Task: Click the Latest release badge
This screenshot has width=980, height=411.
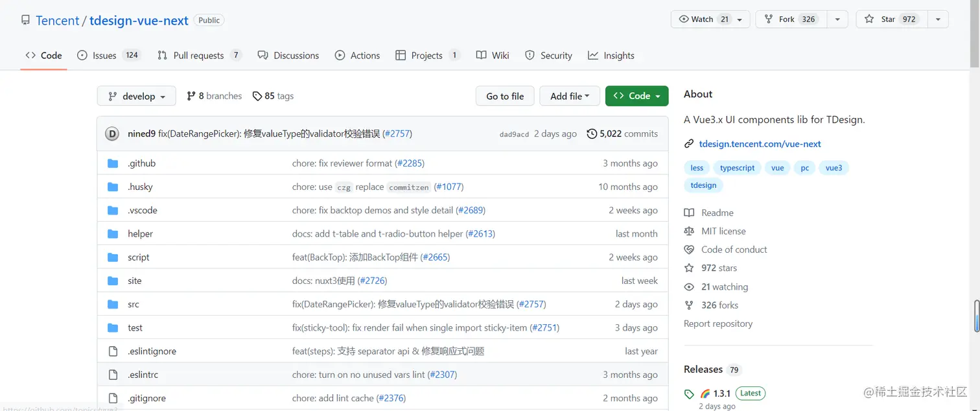Action: pyautogui.click(x=751, y=393)
